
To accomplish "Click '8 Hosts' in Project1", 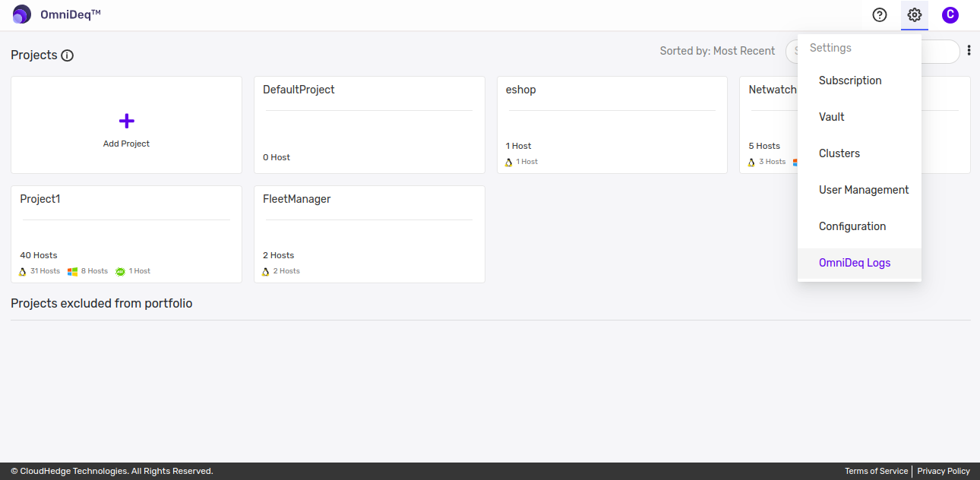I will pos(94,271).
